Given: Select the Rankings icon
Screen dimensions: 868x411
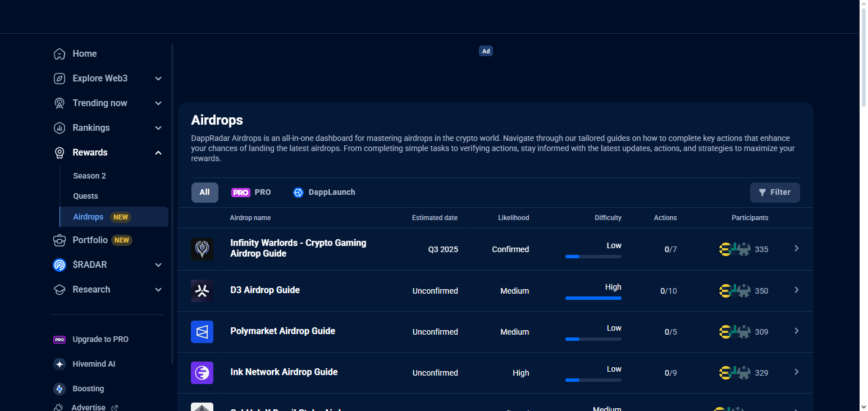Looking at the screenshot, I should point(59,127).
